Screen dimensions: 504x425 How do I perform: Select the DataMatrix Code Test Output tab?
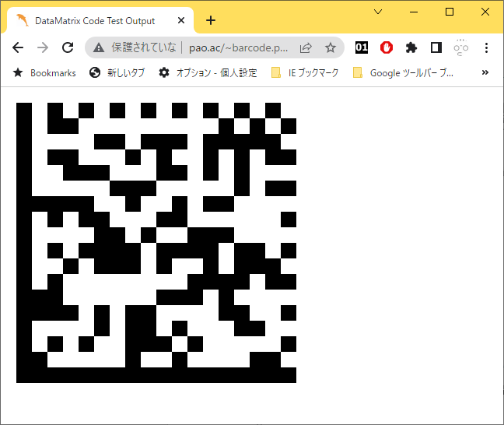(100, 20)
